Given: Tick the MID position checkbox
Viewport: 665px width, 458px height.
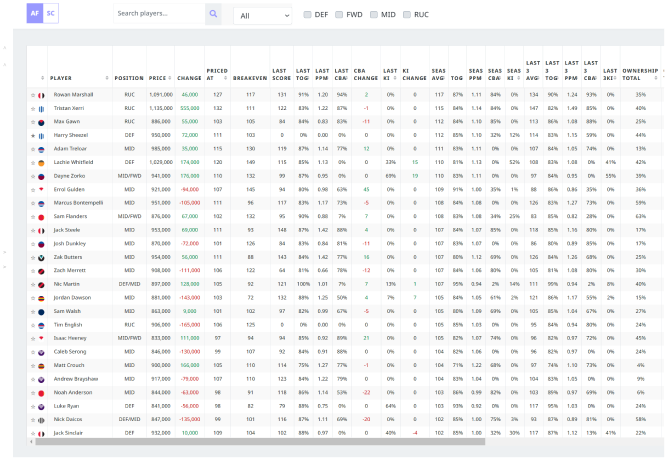Looking at the screenshot, I should coord(374,15).
